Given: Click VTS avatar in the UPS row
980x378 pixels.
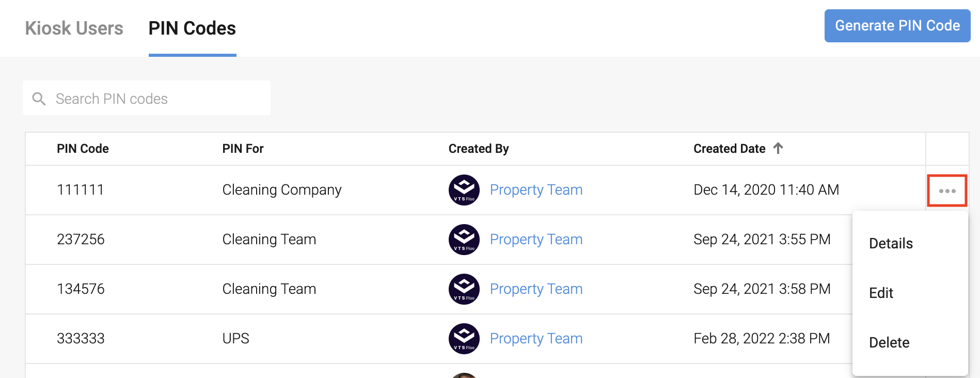Looking at the screenshot, I should coord(464,339).
